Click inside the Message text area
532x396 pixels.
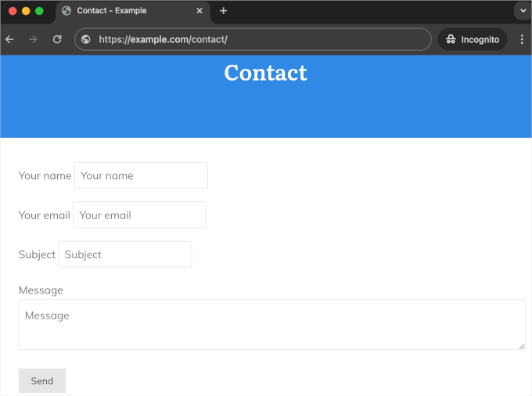pos(272,325)
